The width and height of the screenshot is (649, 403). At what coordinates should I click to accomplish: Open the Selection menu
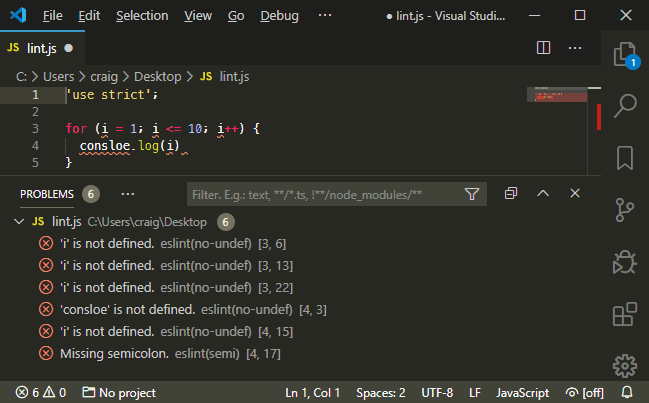142,16
